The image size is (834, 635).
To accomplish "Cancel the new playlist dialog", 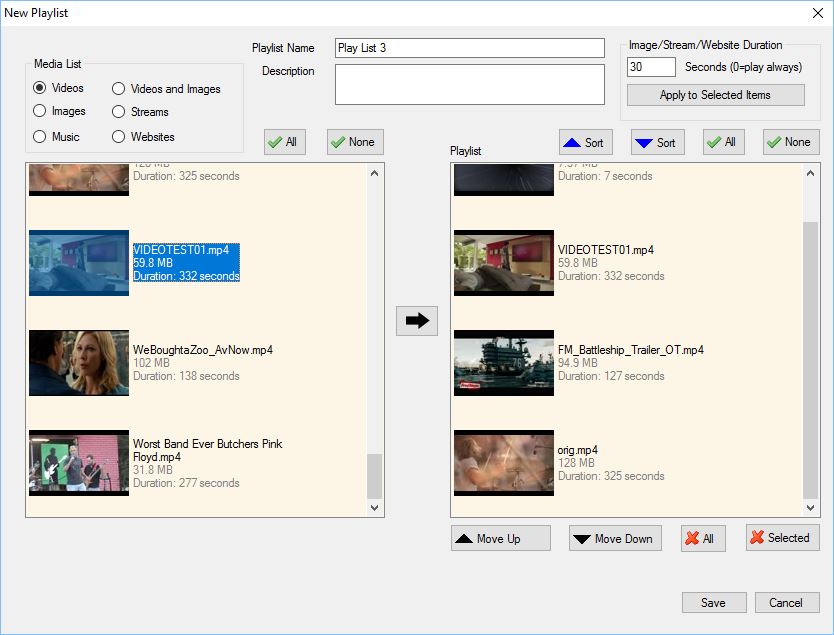I will pyautogui.click(x=787, y=603).
